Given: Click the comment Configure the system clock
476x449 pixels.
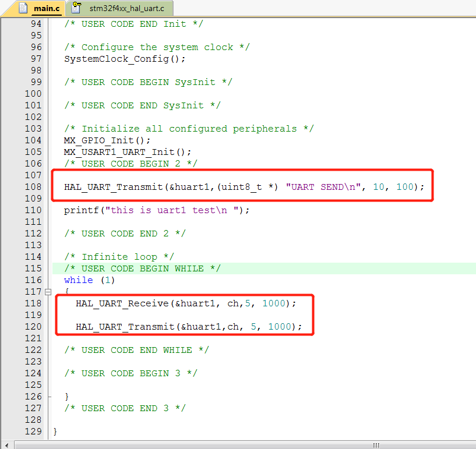Looking at the screenshot, I should pos(157,47).
